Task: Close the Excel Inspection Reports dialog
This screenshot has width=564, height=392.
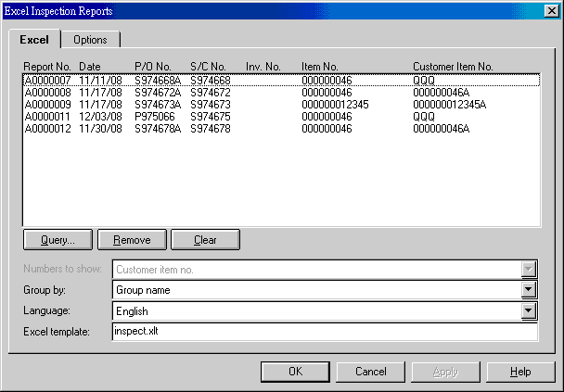Action: pyautogui.click(x=551, y=11)
